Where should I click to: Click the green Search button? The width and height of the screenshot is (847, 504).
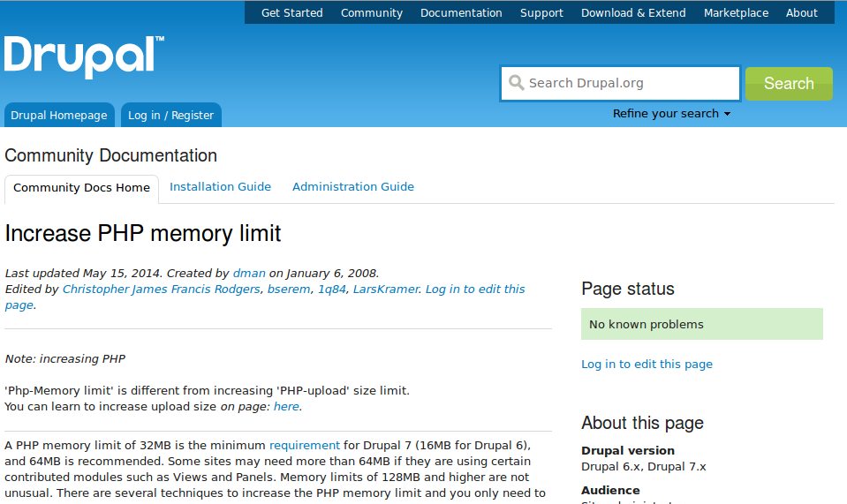click(x=789, y=84)
